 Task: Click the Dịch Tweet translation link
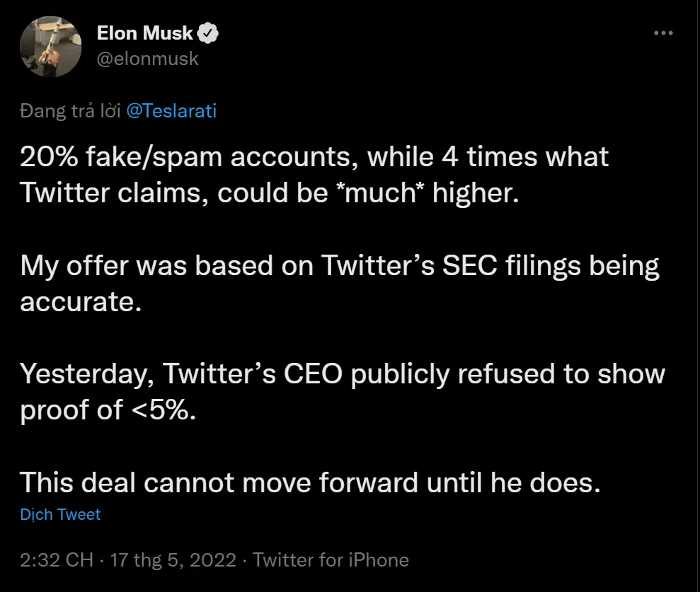point(60,514)
